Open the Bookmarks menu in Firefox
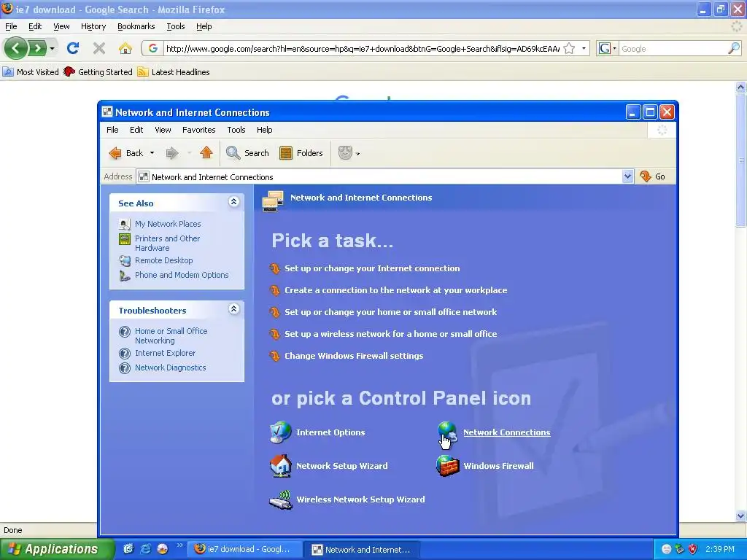The width and height of the screenshot is (747, 560). point(136,26)
